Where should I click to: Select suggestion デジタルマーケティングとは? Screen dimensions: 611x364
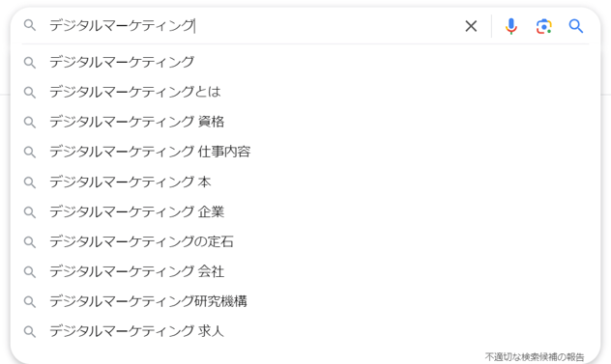(305, 93)
